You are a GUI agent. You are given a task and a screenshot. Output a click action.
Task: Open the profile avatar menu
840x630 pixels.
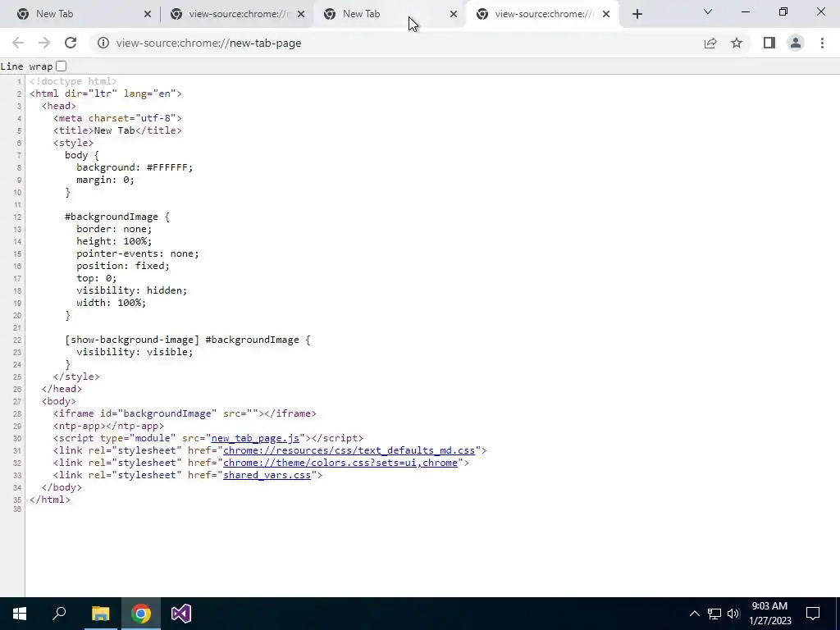click(796, 43)
